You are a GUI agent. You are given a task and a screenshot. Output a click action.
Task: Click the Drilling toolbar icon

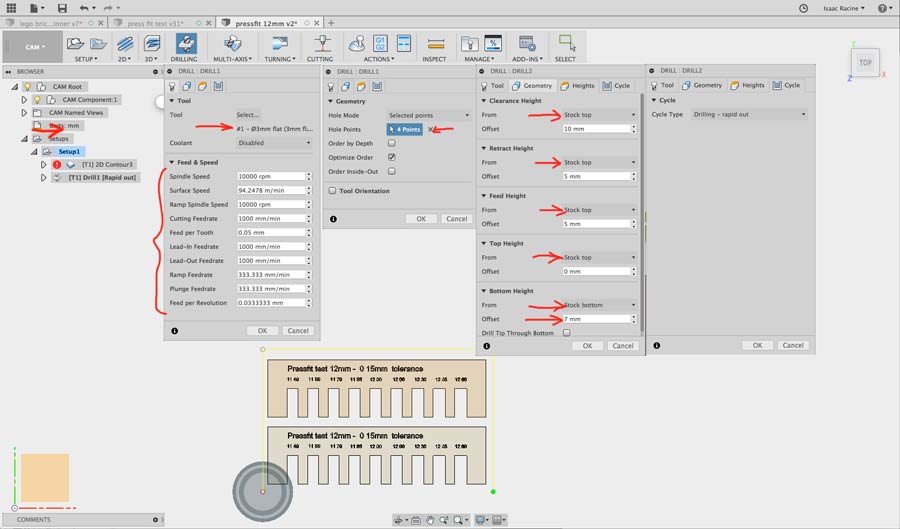tap(186, 44)
